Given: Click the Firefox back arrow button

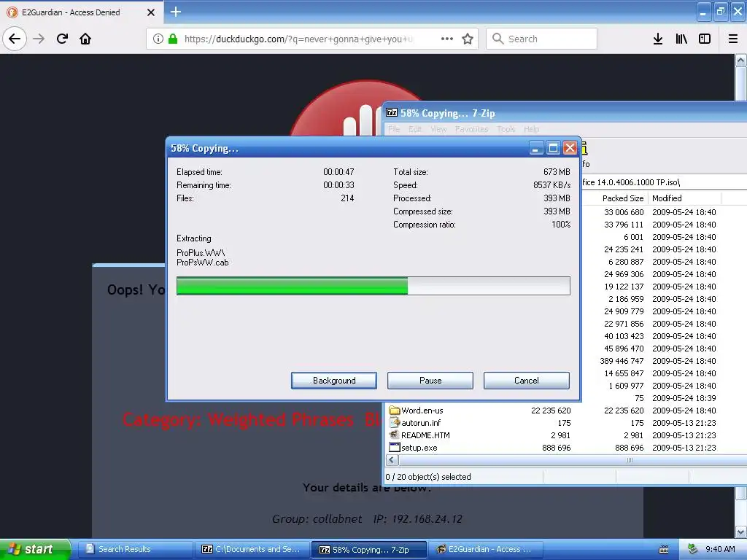Looking at the screenshot, I should tap(15, 39).
